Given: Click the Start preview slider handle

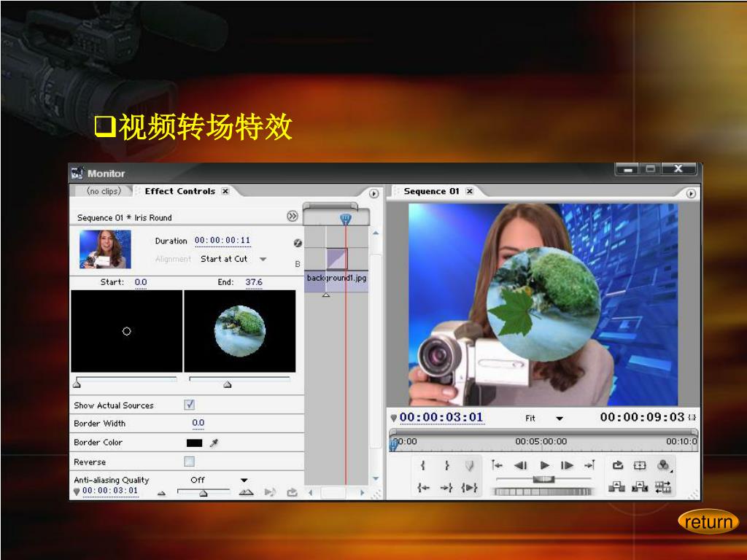Looking at the screenshot, I should [x=77, y=384].
